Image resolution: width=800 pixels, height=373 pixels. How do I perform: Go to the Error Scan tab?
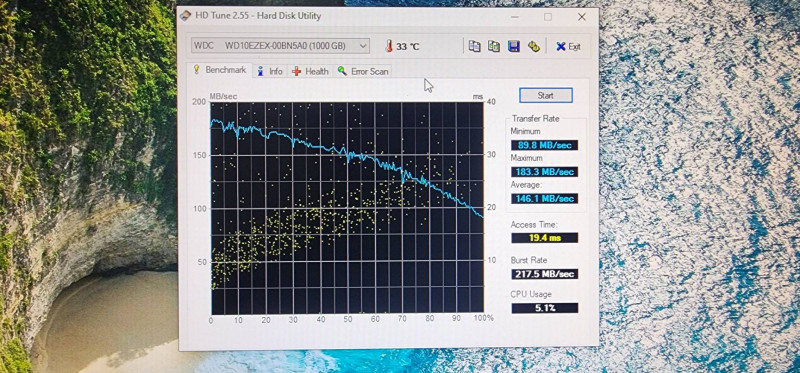(363, 71)
